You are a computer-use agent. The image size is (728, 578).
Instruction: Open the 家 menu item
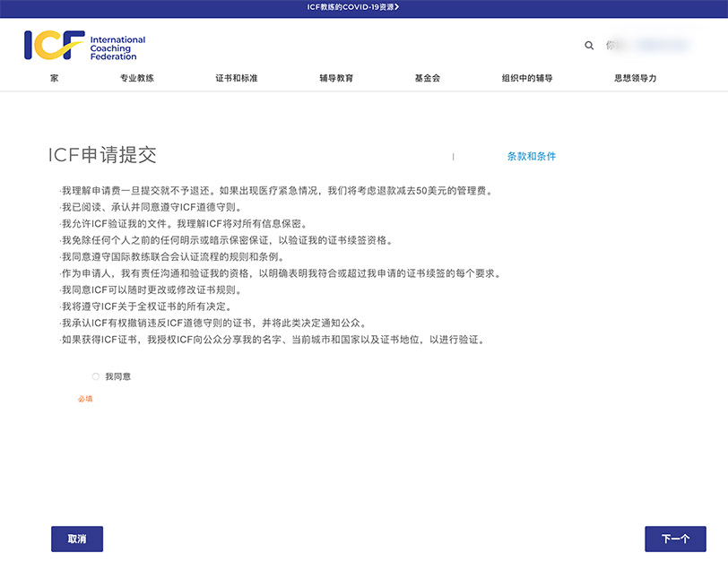(55, 79)
